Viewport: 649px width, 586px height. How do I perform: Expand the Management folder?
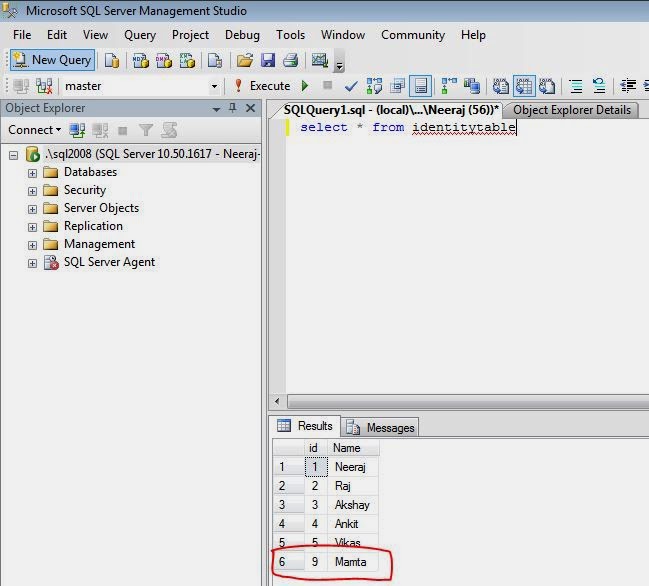(32, 245)
